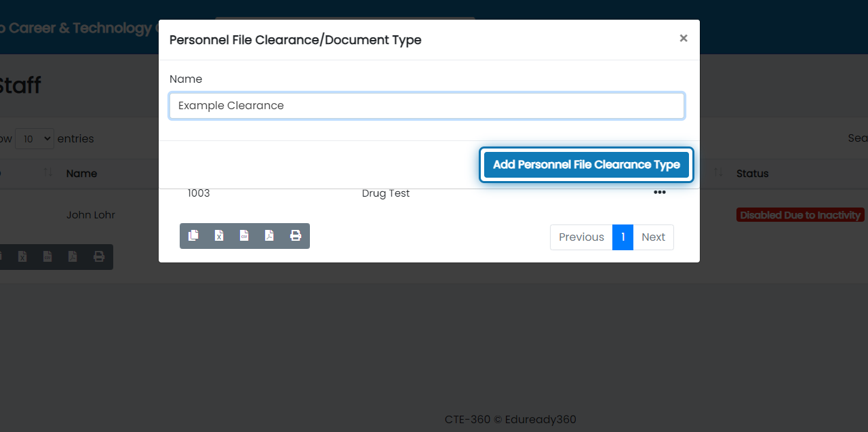Open the three-dot menu for Drug Test
Image resolution: width=868 pixels, height=432 pixels.
659,193
